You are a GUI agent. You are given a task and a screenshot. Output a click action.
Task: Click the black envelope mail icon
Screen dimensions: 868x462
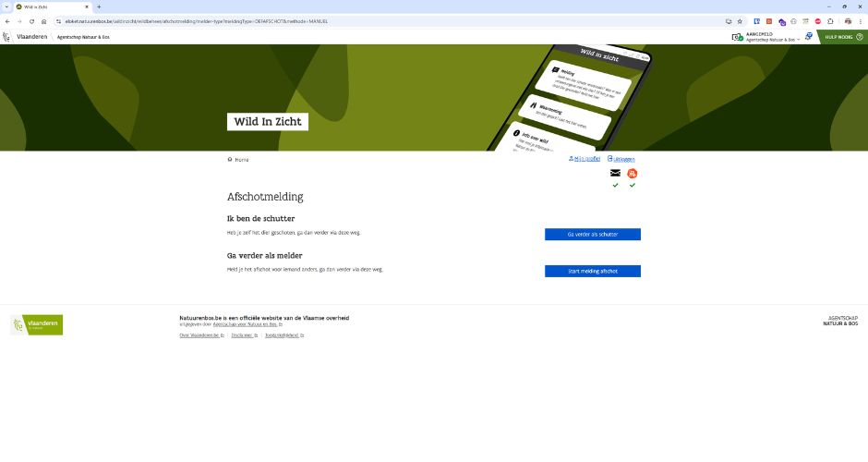point(615,174)
